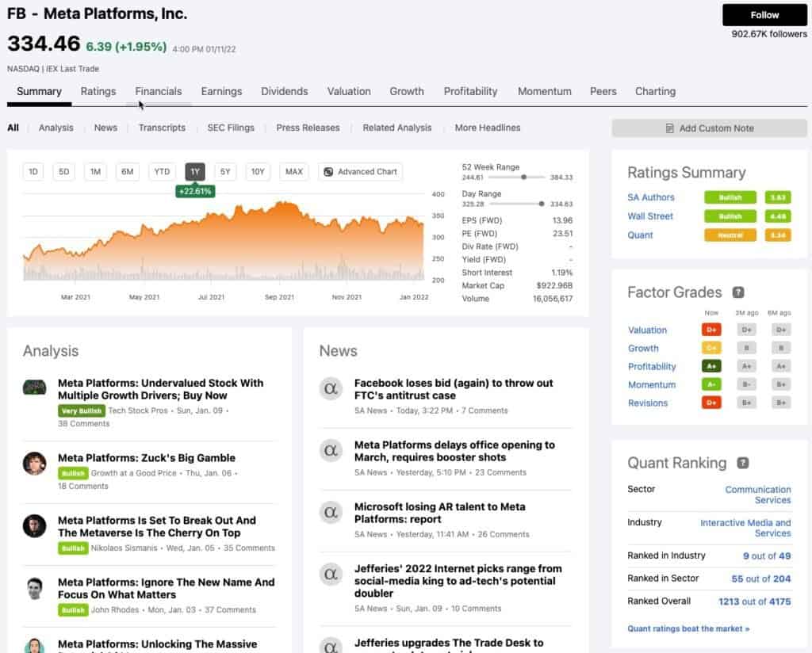Open the Quant Ranking help question mark
812x653 pixels.
click(742, 463)
